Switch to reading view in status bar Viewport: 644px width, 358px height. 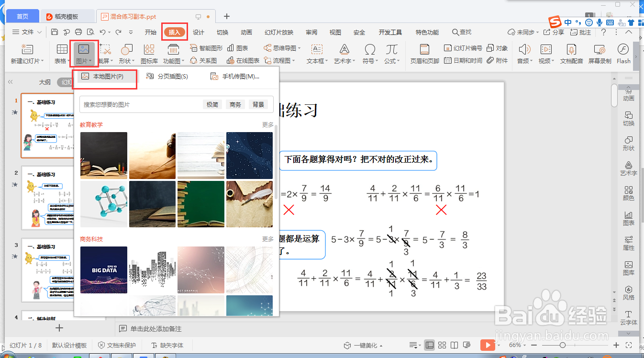click(x=454, y=345)
